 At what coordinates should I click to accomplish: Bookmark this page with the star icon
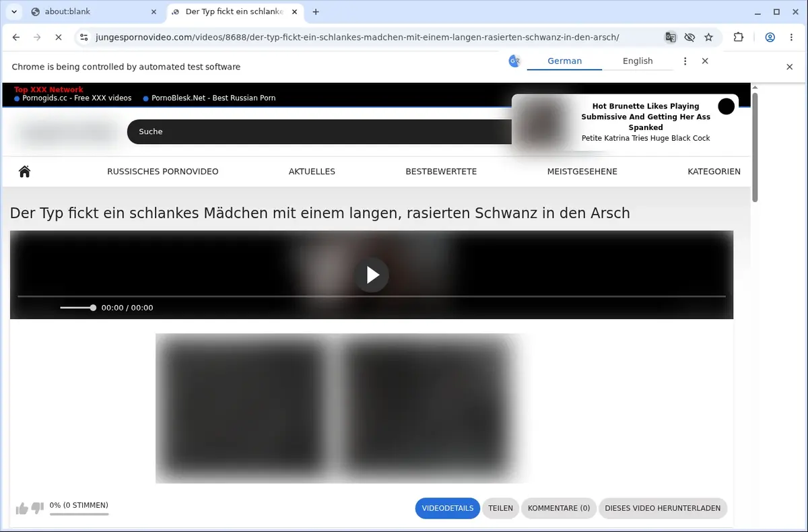click(708, 38)
